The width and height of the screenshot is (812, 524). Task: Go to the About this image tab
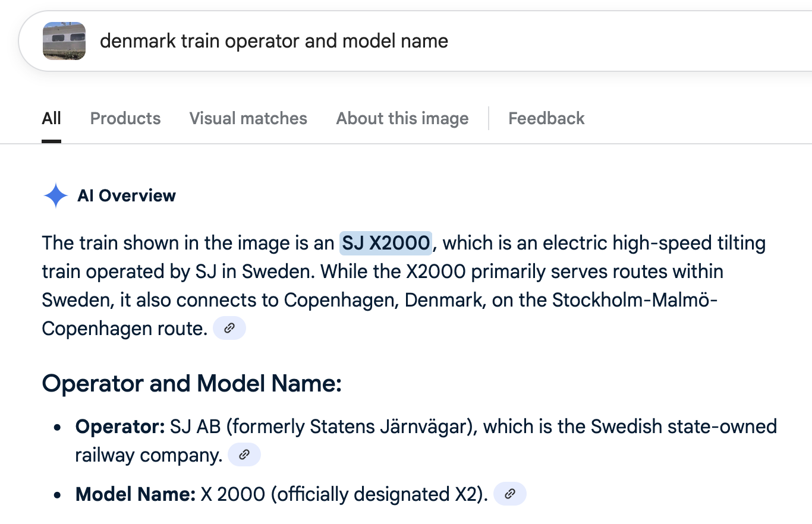coord(402,118)
